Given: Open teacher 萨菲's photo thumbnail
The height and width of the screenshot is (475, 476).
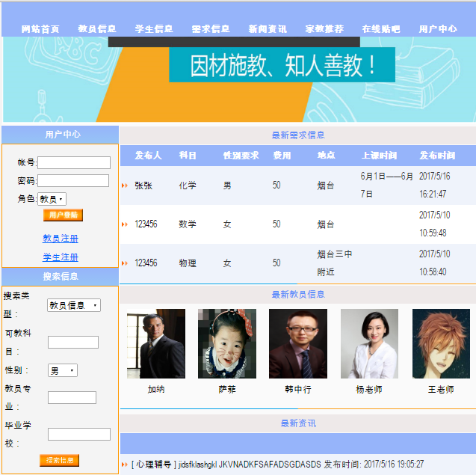Looking at the screenshot, I should coord(227,343).
